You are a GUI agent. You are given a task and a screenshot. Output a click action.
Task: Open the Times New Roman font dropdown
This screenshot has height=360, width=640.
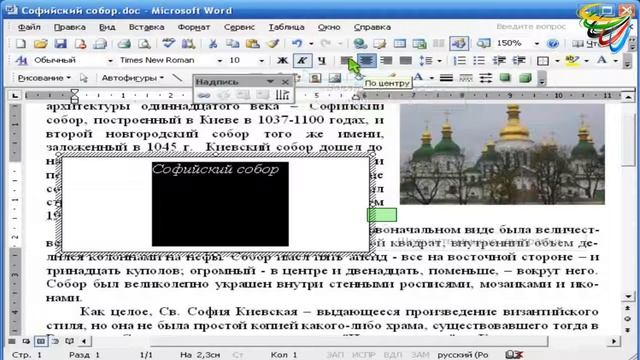pyautogui.click(x=220, y=61)
